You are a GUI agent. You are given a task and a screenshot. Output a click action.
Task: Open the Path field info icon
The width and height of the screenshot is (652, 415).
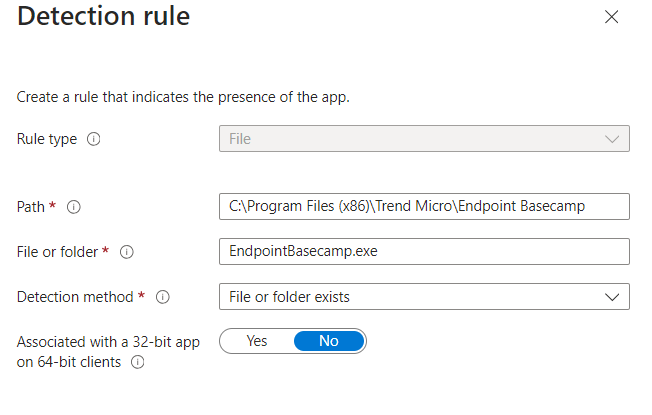[x=74, y=207]
